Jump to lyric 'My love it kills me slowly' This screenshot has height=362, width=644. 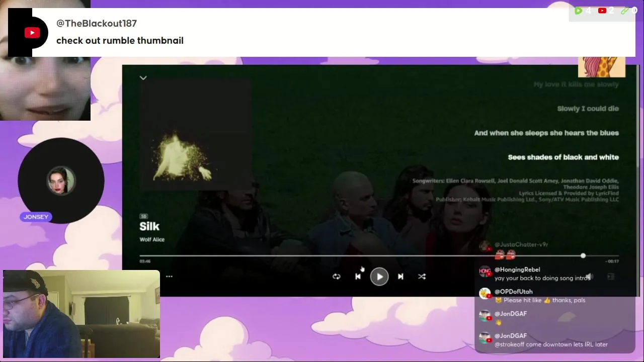click(x=576, y=84)
